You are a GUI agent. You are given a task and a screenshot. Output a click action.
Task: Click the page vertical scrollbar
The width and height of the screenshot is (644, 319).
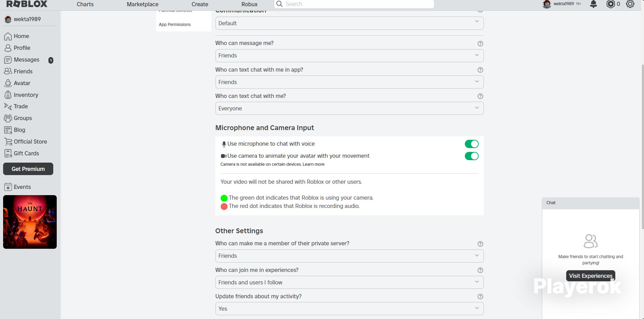click(x=643, y=147)
